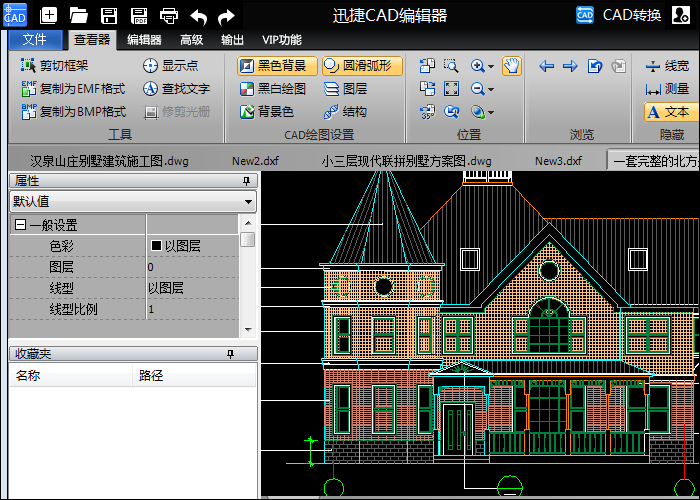The image size is (700, 500).
Task: Print the drawing with the printer icon
Action: tap(169, 16)
